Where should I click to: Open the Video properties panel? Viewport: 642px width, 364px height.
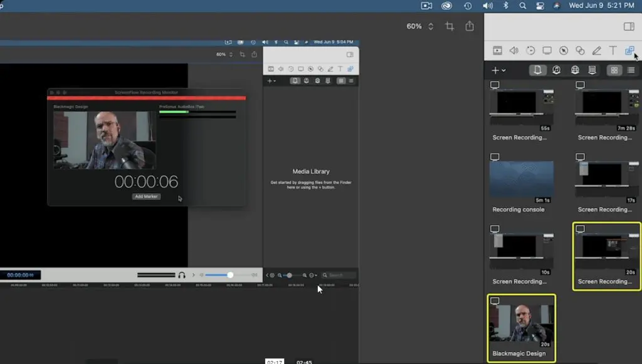click(x=498, y=50)
